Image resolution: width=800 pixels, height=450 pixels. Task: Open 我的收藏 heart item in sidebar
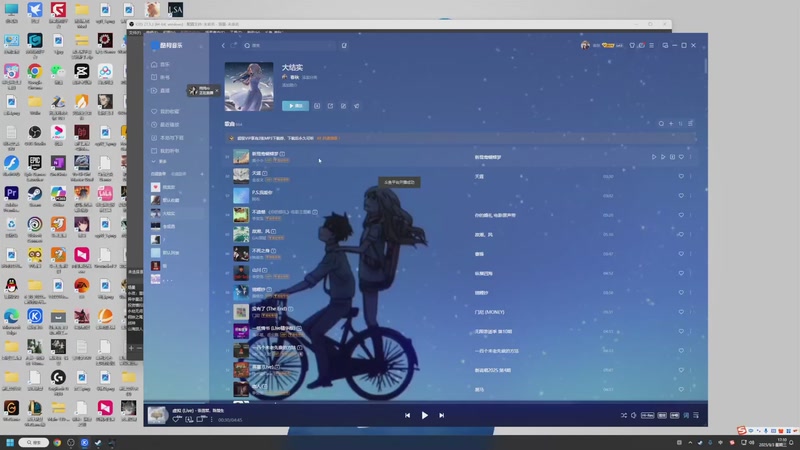(165, 111)
